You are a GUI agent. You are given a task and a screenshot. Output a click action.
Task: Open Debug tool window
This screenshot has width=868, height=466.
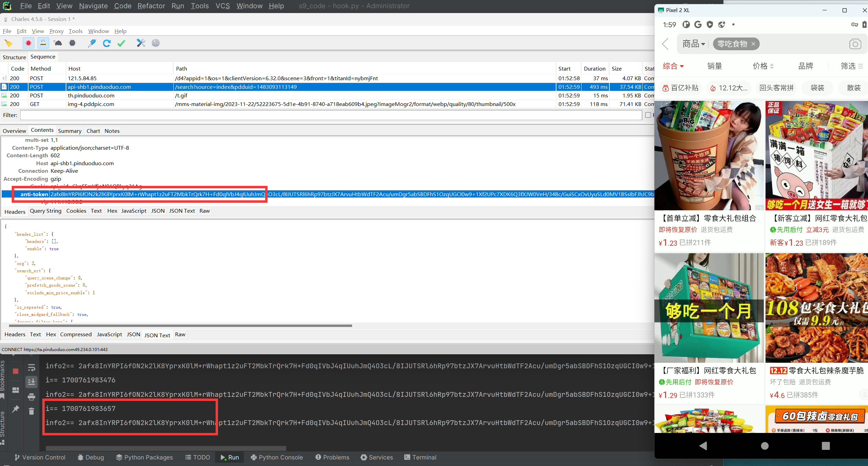click(90, 457)
